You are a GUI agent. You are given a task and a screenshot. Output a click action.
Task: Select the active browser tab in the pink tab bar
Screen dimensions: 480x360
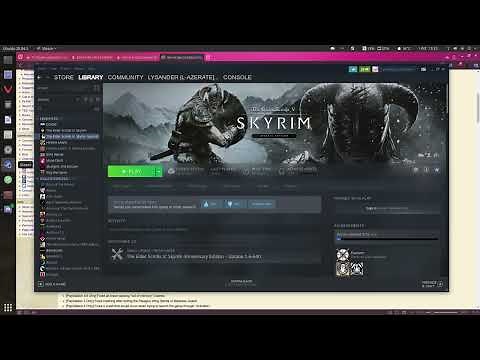click(182, 57)
